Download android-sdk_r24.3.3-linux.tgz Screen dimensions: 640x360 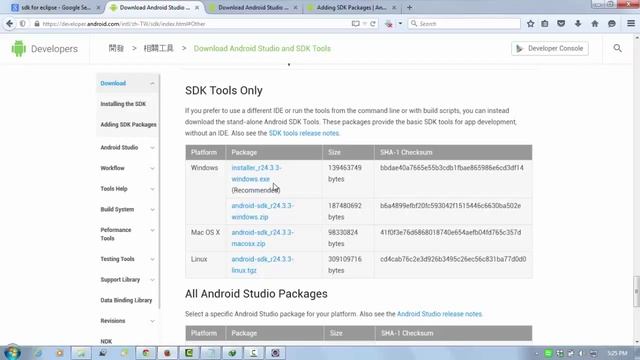pyautogui.click(x=262, y=265)
